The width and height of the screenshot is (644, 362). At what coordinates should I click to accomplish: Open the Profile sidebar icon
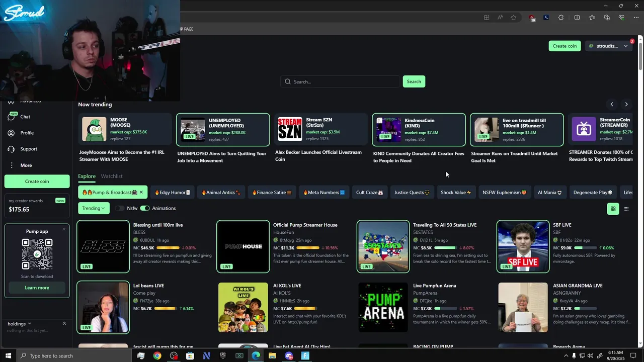coord(11,133)
